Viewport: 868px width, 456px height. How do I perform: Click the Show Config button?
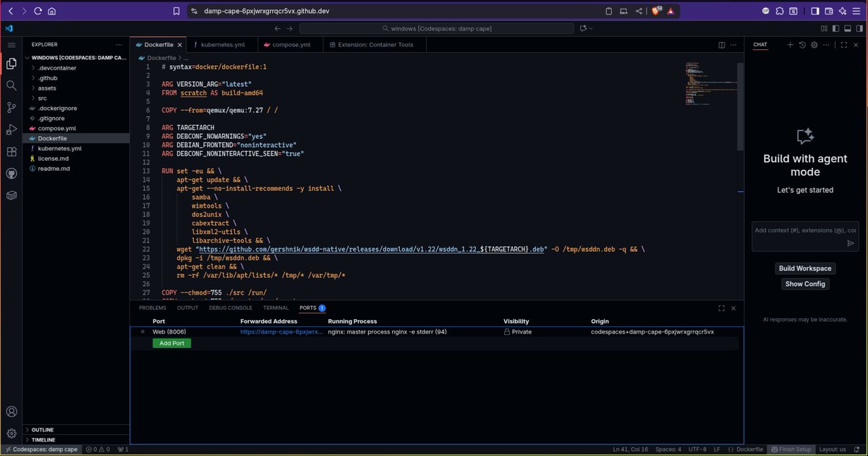click(805, 284)
